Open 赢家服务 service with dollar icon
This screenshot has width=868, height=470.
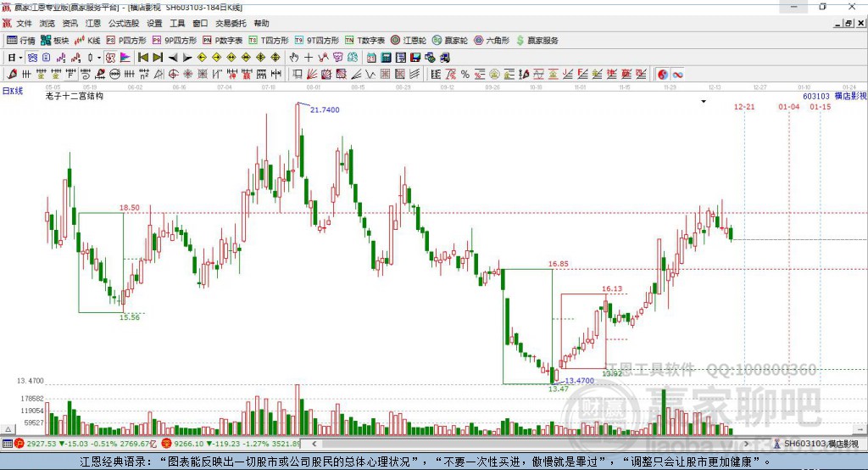click(x=537, y=41)
